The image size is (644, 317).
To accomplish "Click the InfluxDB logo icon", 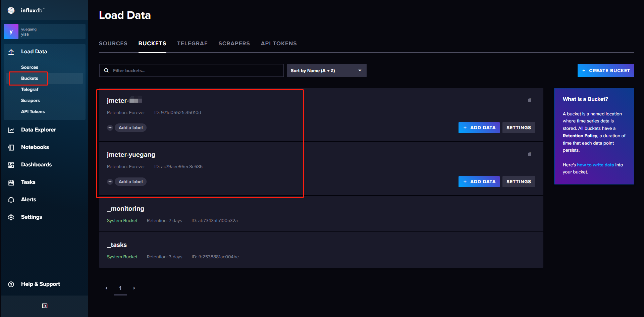I will (11, 10).
